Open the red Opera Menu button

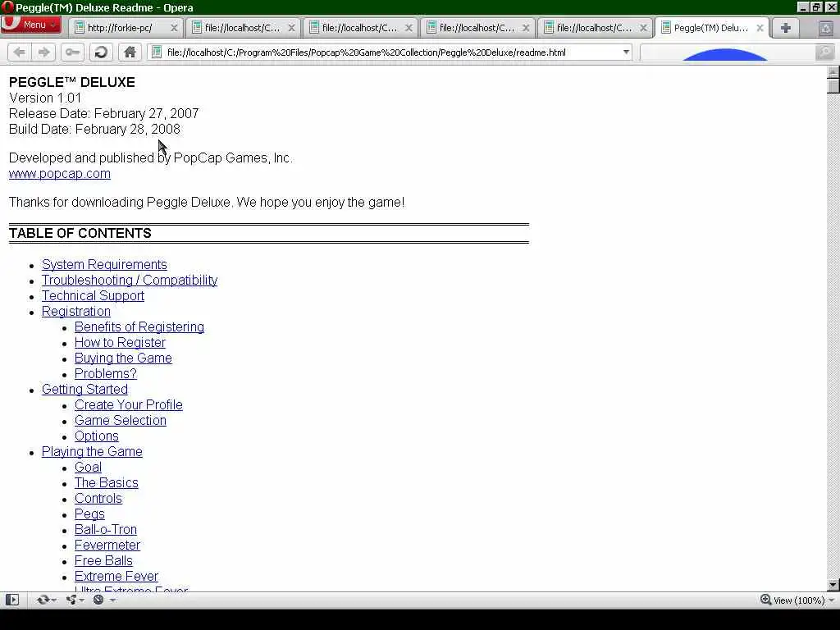point(30,25)
